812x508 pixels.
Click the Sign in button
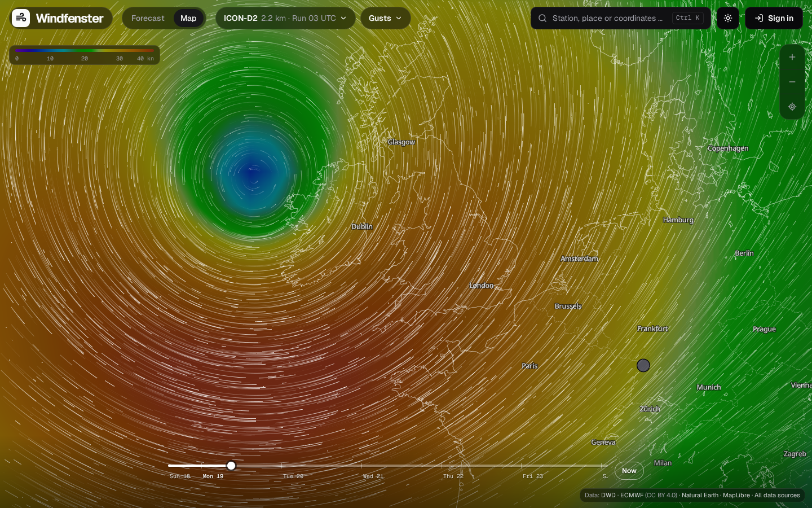(x=774, y=18)
